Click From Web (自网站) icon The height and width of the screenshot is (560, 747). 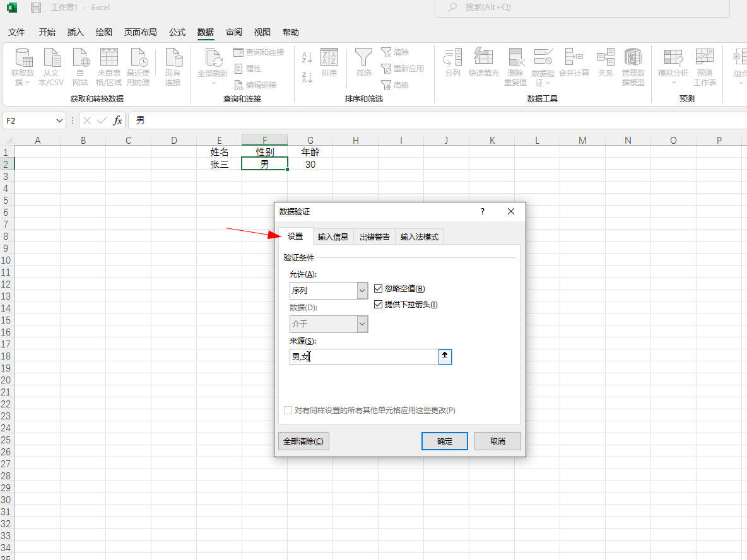pos(81,58)
